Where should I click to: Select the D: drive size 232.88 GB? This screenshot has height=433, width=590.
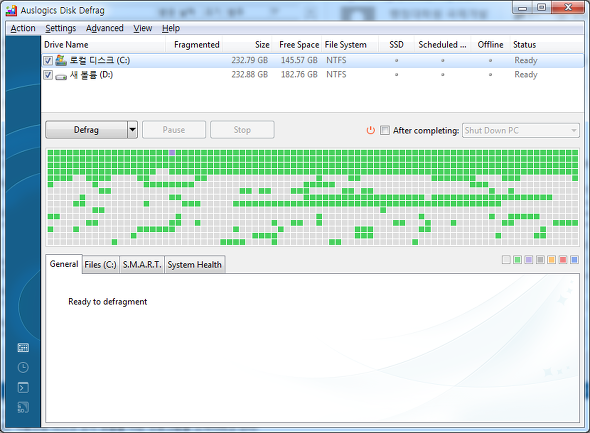(x=249, y=74)
